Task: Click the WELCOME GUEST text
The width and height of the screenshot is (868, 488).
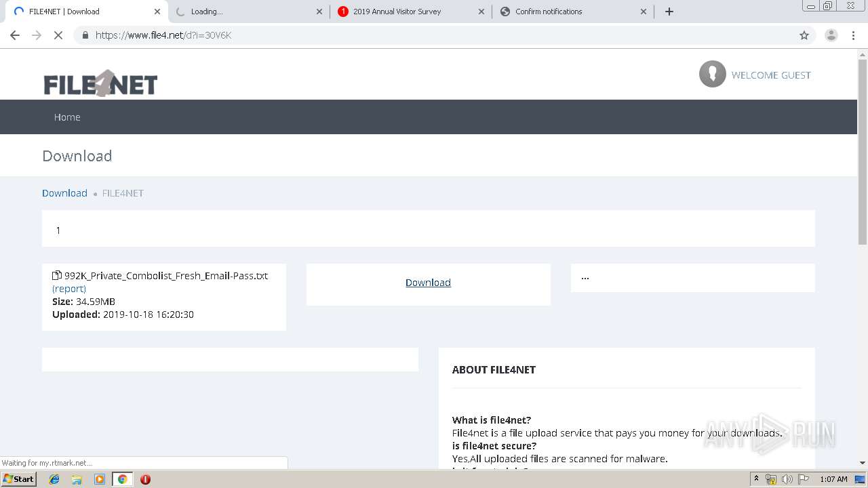Action: click(x=771, y=75)
